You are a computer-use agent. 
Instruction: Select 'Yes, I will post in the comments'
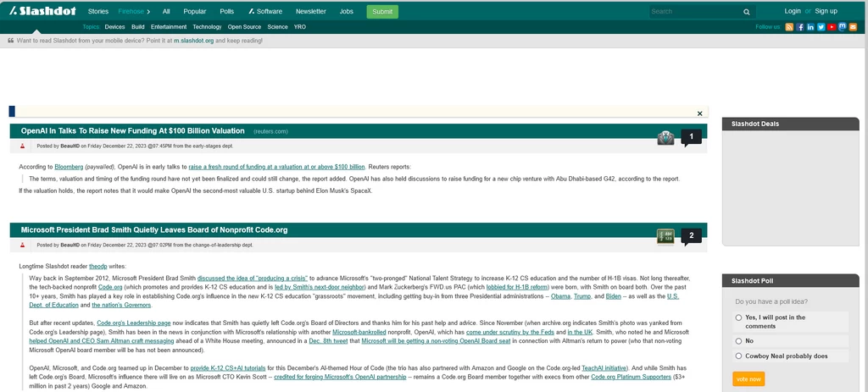[738, 317]
